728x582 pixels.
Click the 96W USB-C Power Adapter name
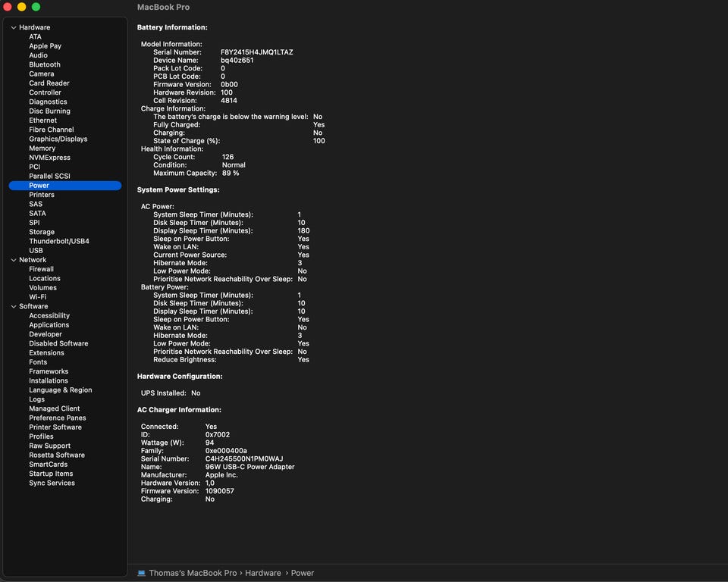coord(249,467)
